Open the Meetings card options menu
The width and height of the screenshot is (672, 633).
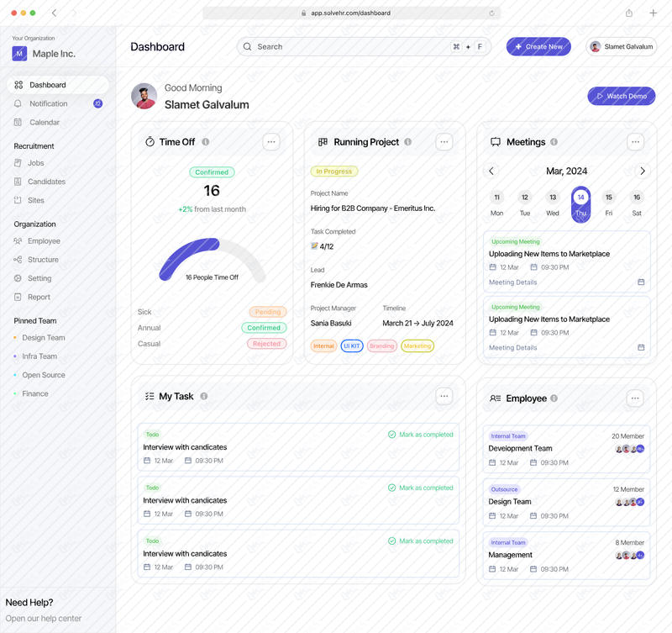(635, 142)
